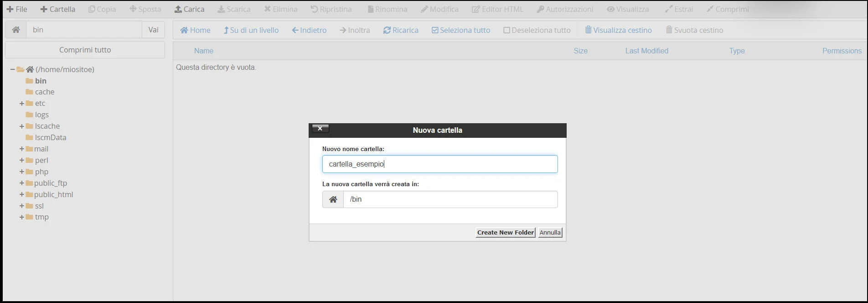Click the Rinomina toolbar item
Screen dimensions: 868x303
point(387,9)
